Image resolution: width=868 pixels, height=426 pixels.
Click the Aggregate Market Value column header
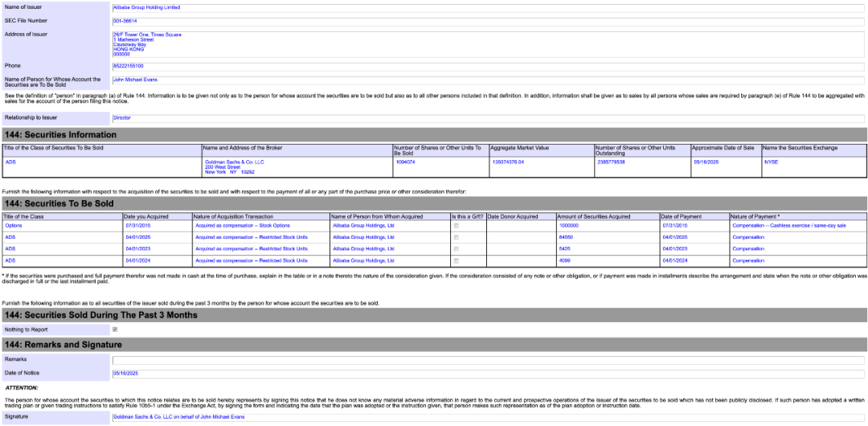coord(542,150)
